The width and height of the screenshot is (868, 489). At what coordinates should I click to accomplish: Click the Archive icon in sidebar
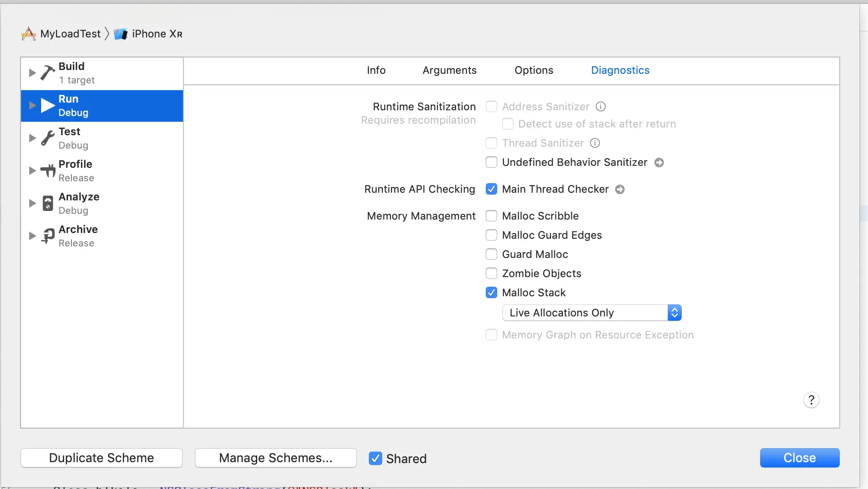(x=48, y=236)
